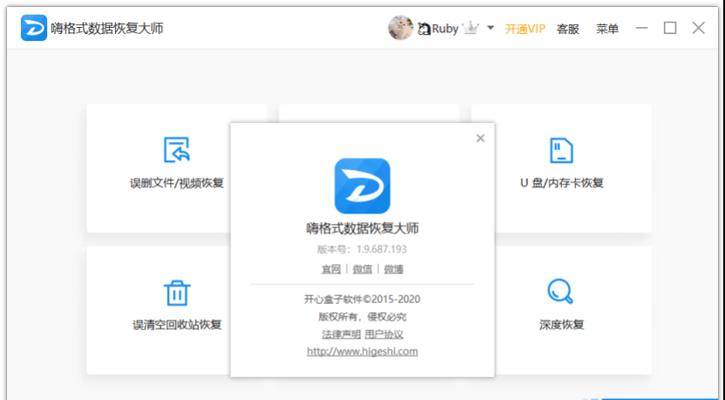
Task: Minimize the application window
Action: tap(641, 28)
